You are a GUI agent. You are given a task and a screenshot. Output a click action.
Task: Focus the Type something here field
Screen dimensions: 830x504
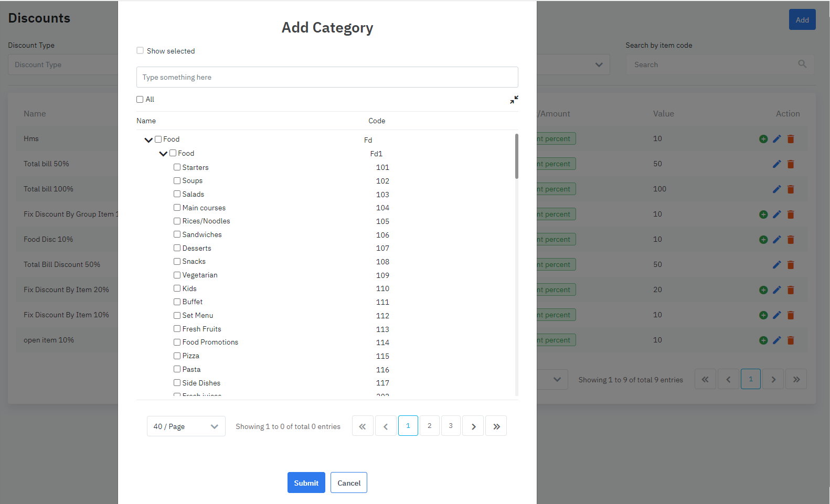[x=327, y=77]
